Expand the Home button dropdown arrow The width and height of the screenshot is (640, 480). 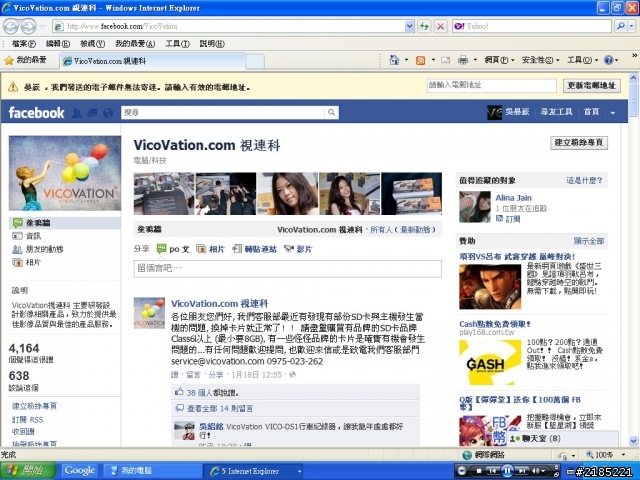[406, 60]
